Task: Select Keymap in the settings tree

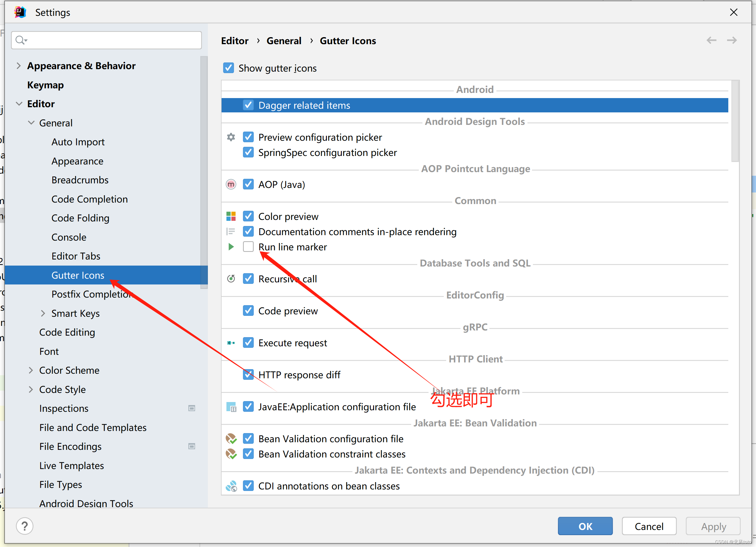Action: [x=45, y=85]
